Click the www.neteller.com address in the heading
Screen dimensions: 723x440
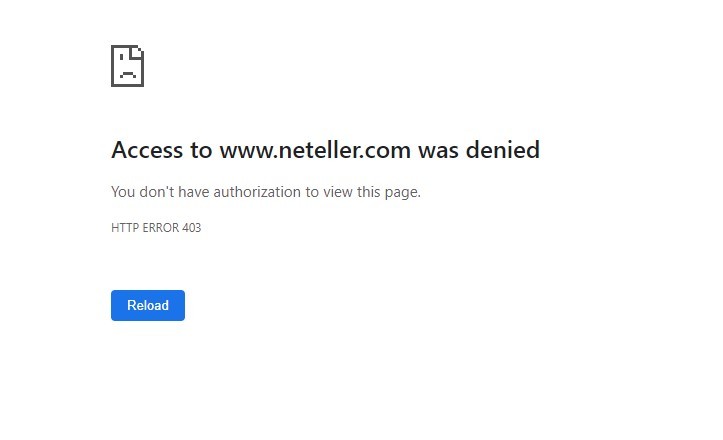click(315, 150)
